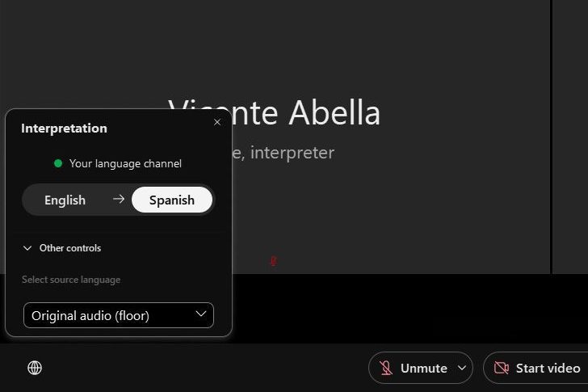Close the Interpretation panel
Image resolution: width=588 pixels, height=392 pixels.
(216, 122)
